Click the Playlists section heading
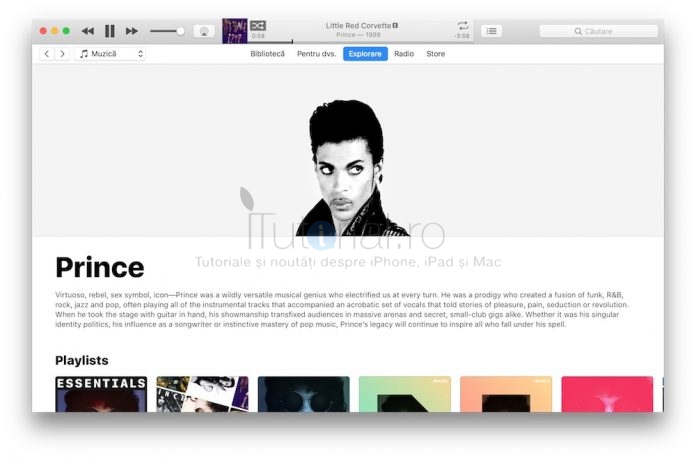 [82, 360]
